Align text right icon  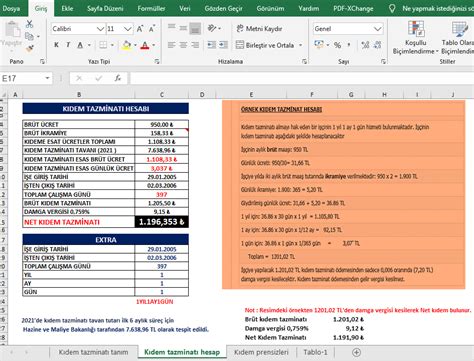pos(195,45)
